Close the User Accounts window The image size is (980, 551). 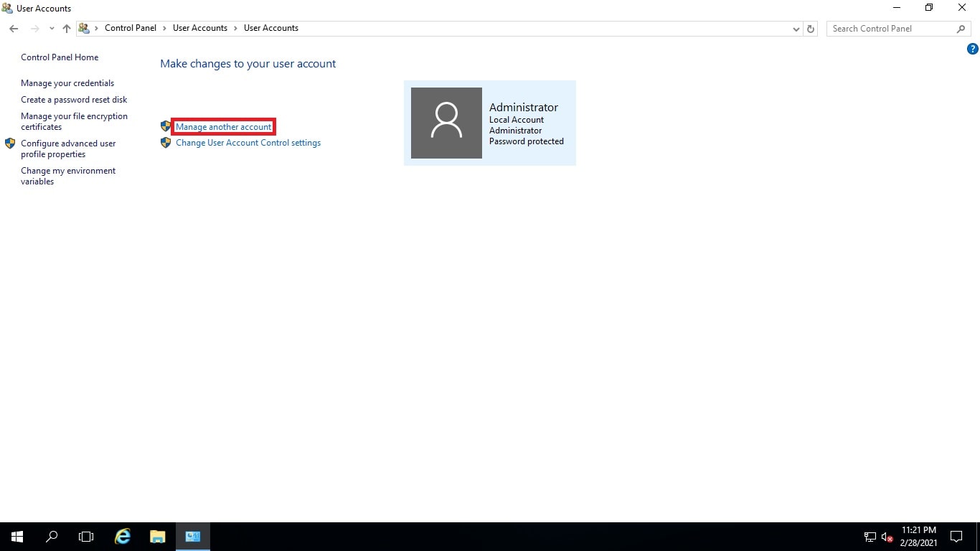(x=962, y=8)
